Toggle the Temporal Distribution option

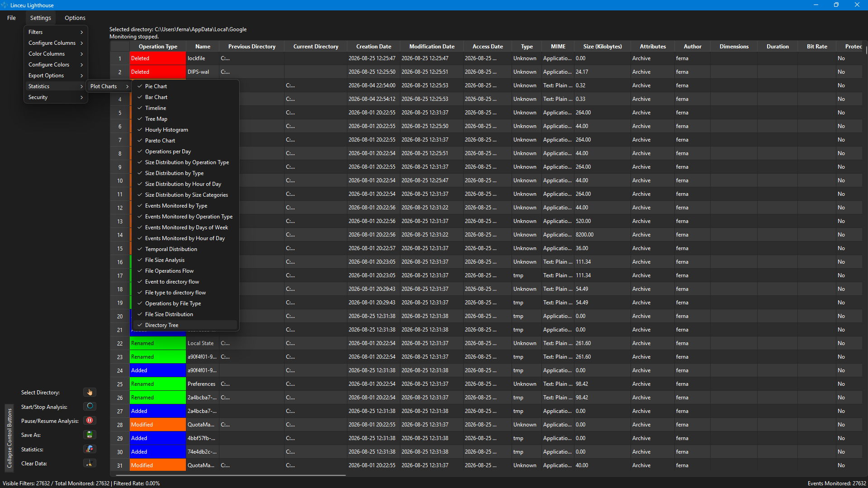pyautogui.click(x=185, y=249)
